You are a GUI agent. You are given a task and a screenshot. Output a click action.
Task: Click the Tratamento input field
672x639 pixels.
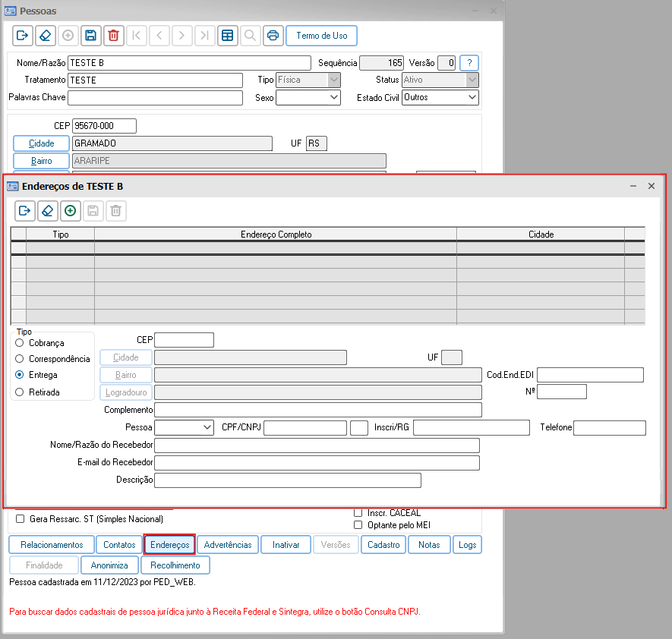coord(155,80)
